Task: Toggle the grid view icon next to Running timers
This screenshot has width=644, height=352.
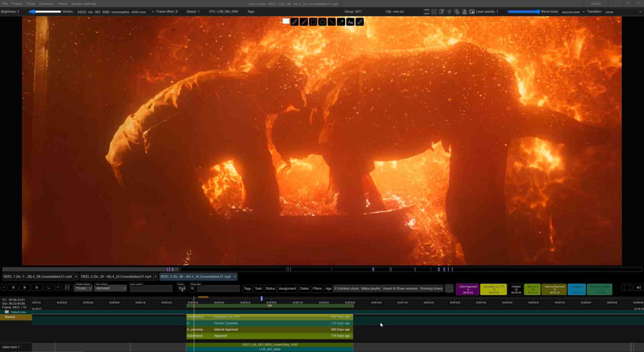Action: (x=449, y=288)
